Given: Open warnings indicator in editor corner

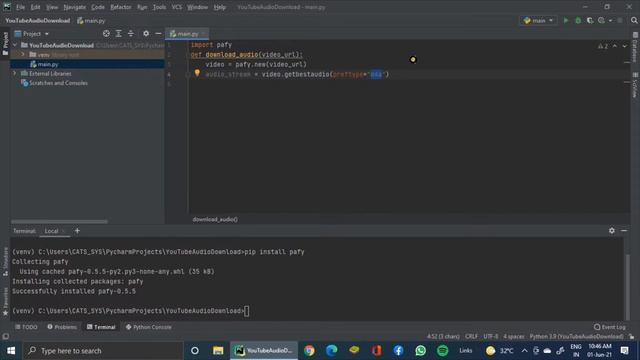Looking at the screenshot, I should [x=603, y=46].
